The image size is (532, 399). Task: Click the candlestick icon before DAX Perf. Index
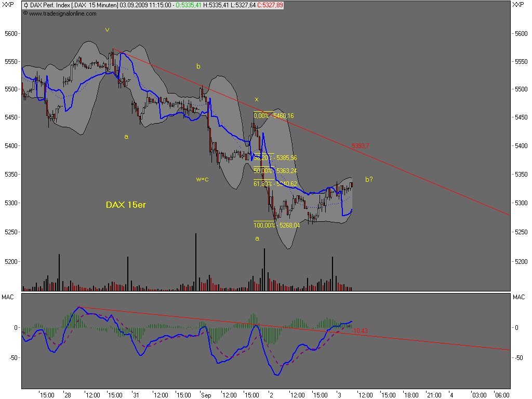[x=26, y=5]
